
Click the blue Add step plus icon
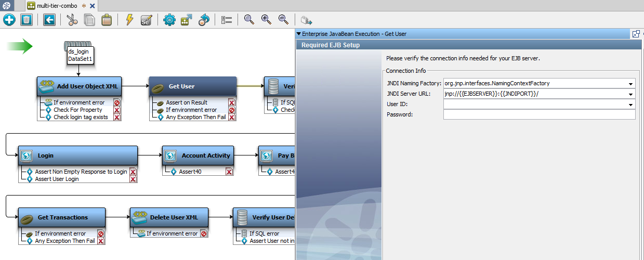tap(9, 20)
